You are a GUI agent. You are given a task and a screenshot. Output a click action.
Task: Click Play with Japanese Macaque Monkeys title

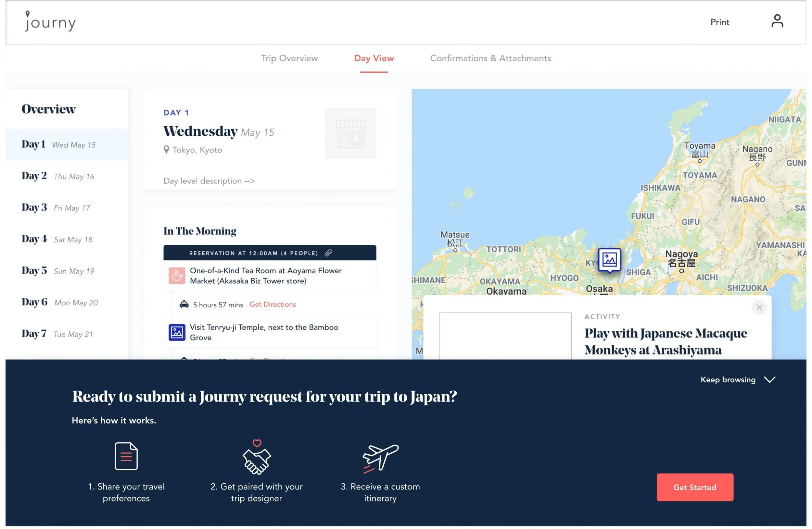pyautogui.click(x=666, y=341)
